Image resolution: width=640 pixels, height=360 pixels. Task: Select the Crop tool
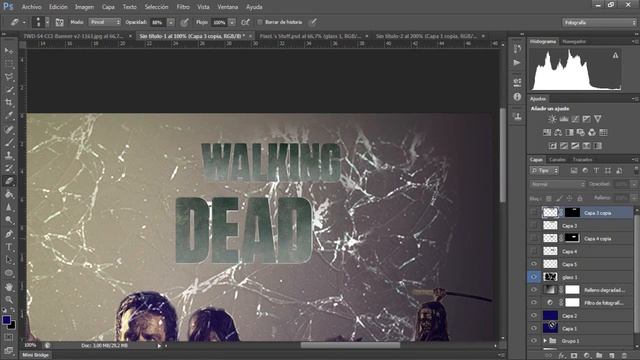[x=9, y=103]
